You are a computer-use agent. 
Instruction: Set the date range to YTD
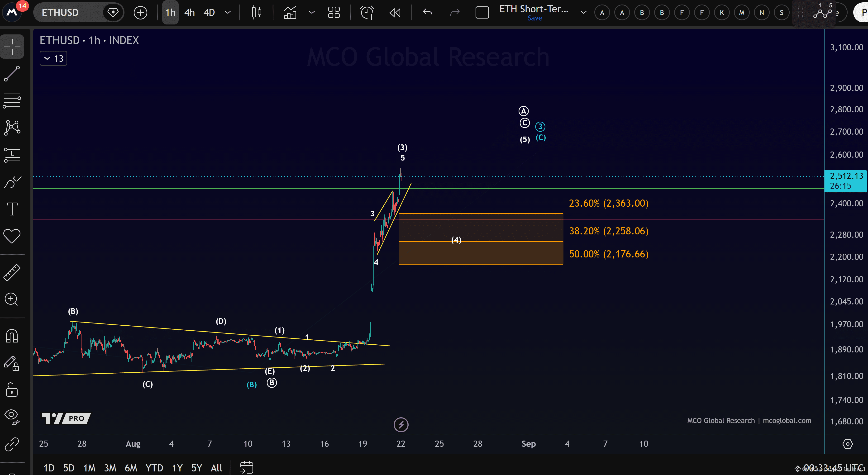[x=154, y=468]
